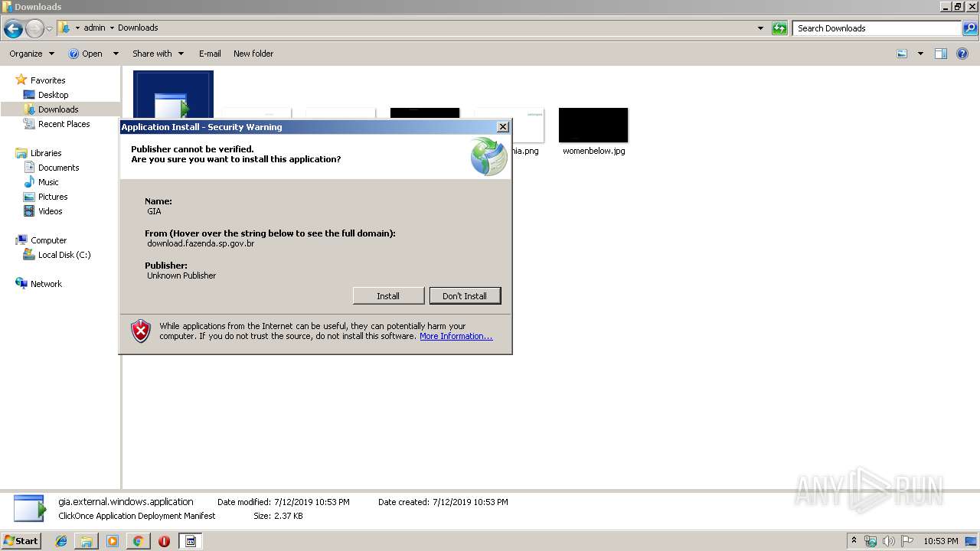This screenshot has height=551, width=980.
Task: Choose Don't Install in the dialog
Action: pos(465,296)
